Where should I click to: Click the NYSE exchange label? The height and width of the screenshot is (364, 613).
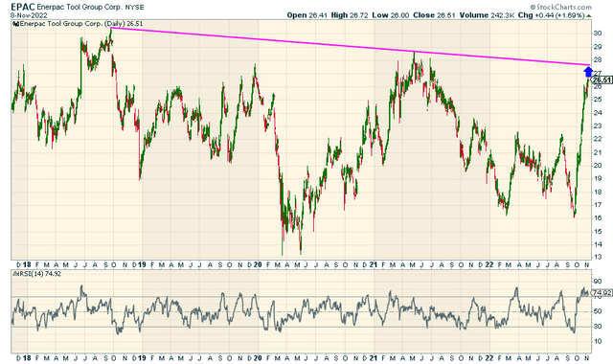click(134, 8)
